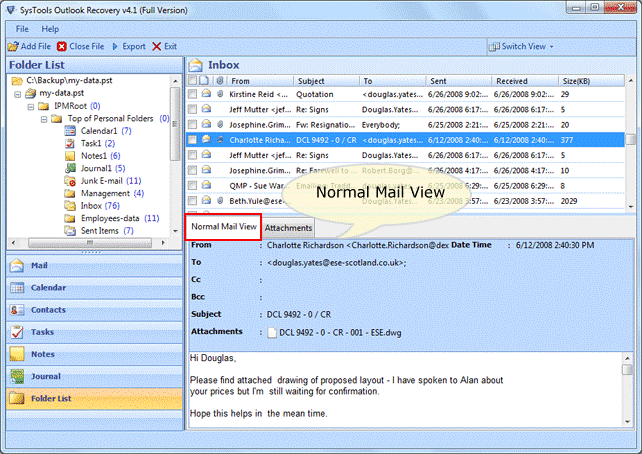
Task: Select the Journal1 folder icon
Action: pyautogui.click(x=70, y=168)
